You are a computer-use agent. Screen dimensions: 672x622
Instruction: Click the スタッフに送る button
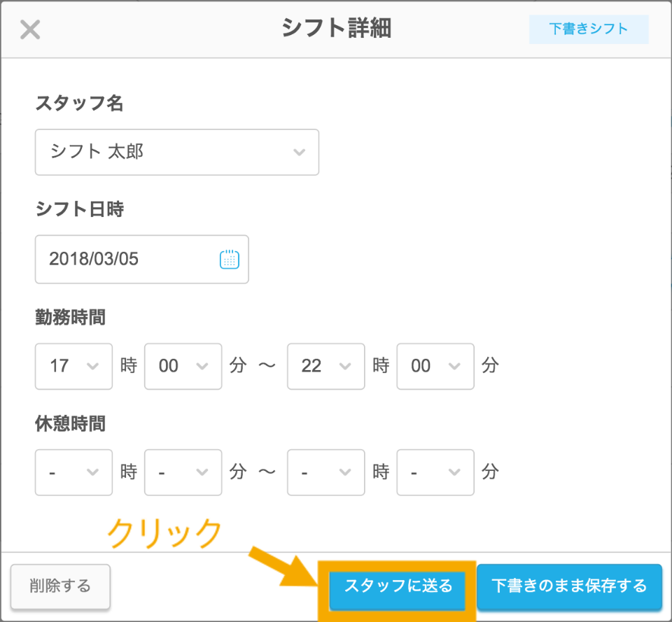coord(398,586)
